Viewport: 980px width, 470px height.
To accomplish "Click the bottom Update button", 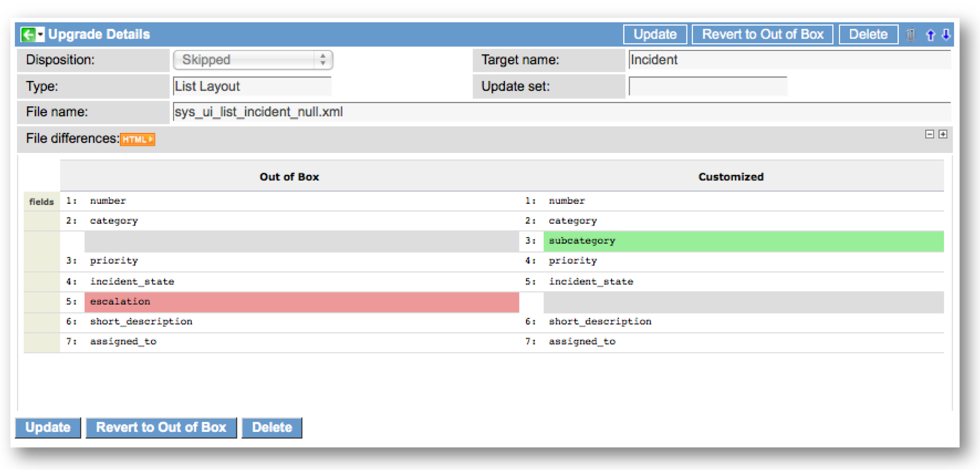I will pos(48,427).
